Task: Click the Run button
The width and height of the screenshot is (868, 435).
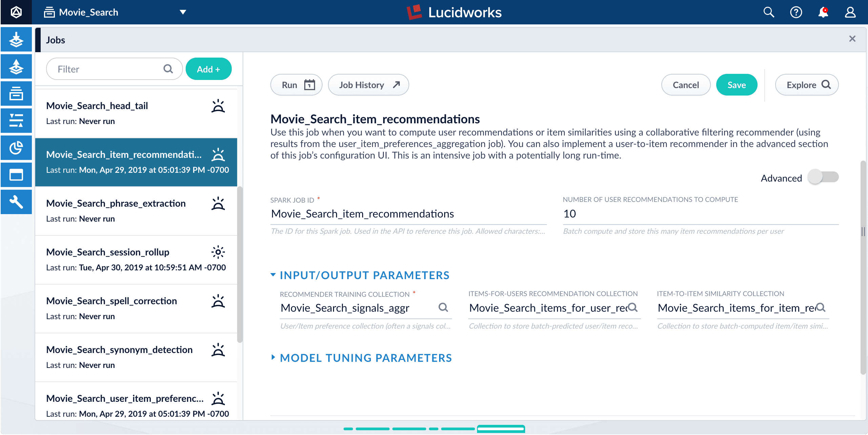Action: (x=296, y=85)
